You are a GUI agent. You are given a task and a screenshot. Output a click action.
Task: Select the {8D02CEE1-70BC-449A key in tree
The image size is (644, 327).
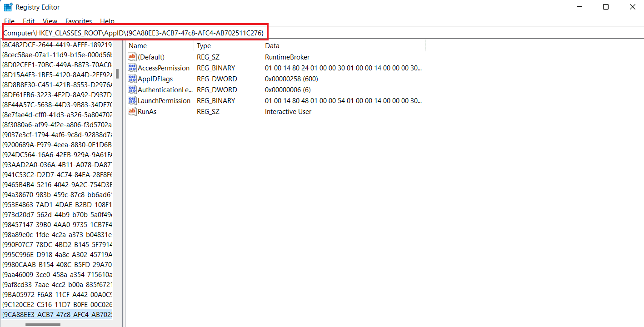(57, 64)
